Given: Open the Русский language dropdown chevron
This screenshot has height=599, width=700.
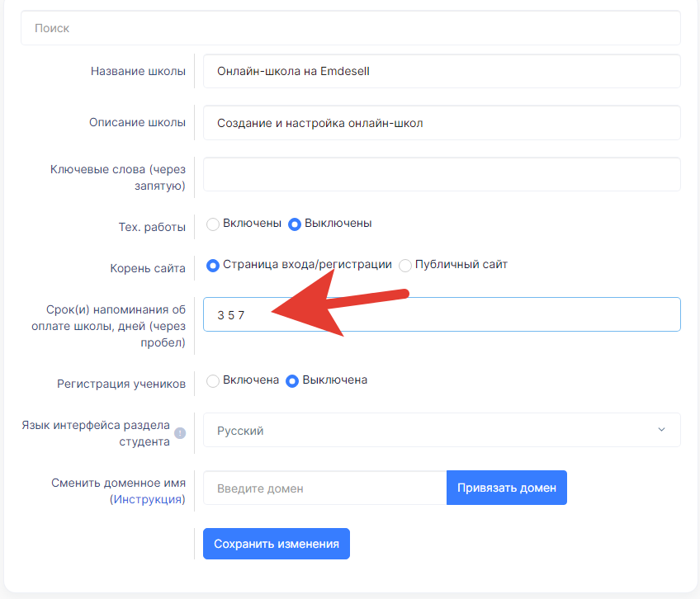Looking at the screenshot, I should tap(661, 429).
